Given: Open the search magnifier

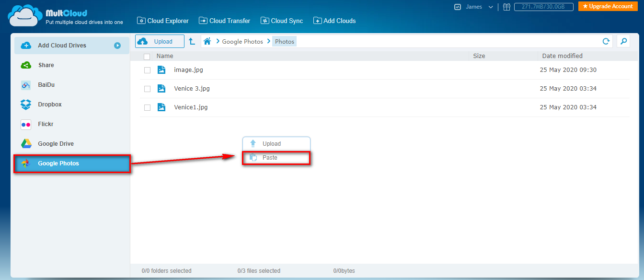Looking at the screenshot, I should point(623,41).
